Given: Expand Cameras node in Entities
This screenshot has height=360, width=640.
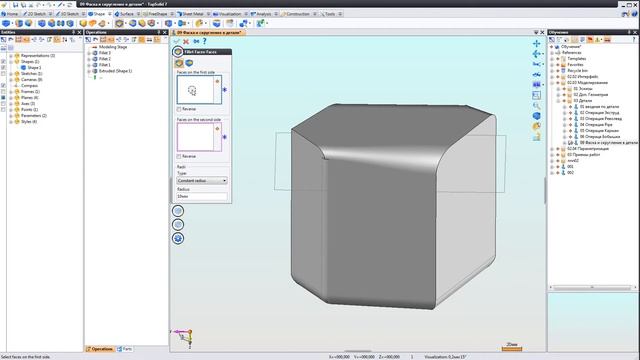Looking at the screenshot, I should 11,80.
